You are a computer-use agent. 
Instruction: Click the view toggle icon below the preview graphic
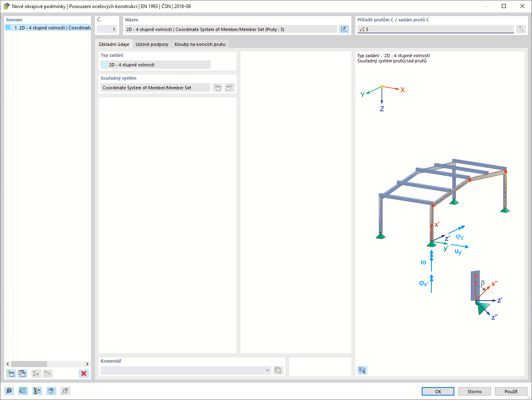tap(362, 370)
